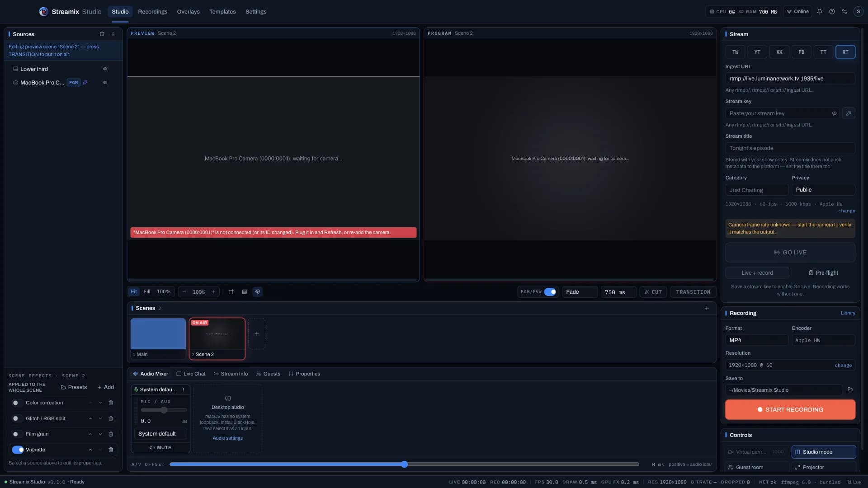Open the Audio settings link
Screen dimensions: 868x488
pos(227,438)
